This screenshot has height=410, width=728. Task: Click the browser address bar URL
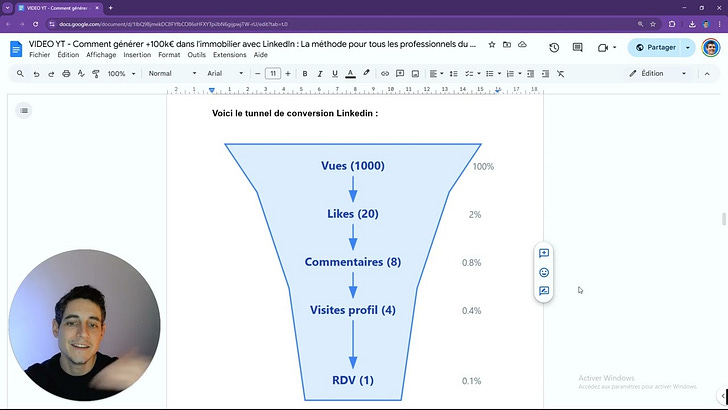tap(173, 24)
